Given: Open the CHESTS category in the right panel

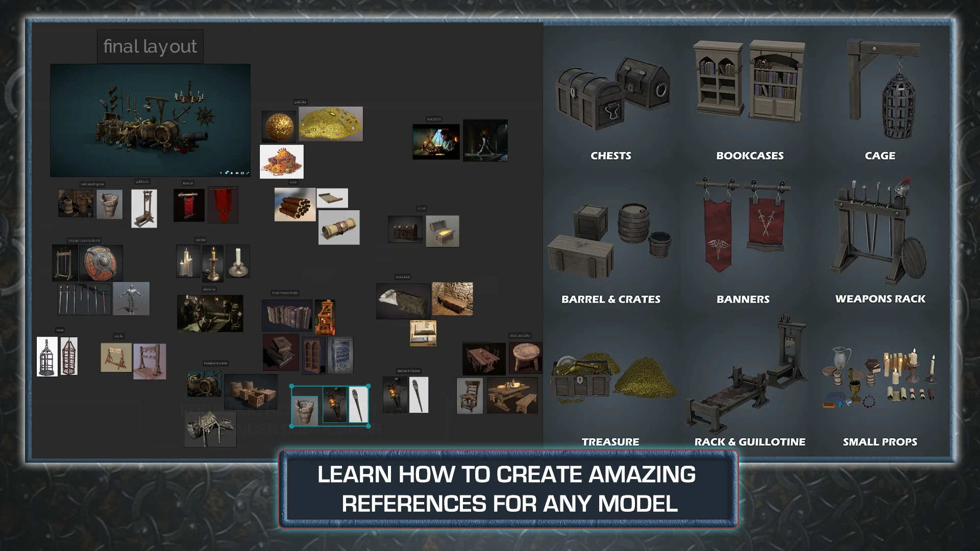Looking at the screenshot, I should click(x=610, y=156).
